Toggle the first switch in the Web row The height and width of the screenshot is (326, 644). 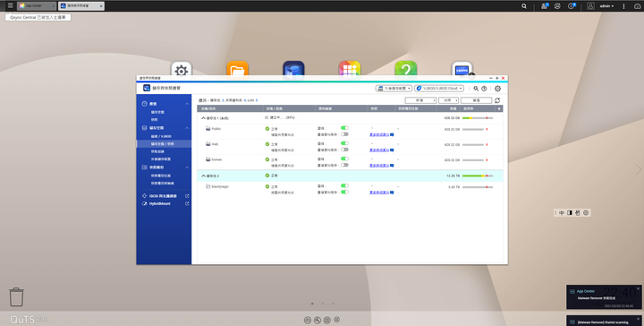344,143
